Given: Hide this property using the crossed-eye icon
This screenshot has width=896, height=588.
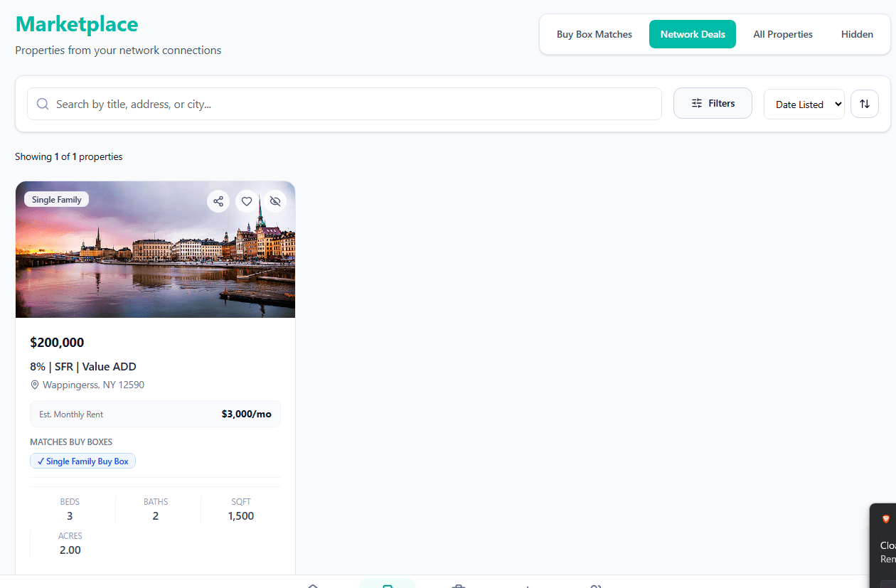Looking at the screenshot, I should coord(275,201).
